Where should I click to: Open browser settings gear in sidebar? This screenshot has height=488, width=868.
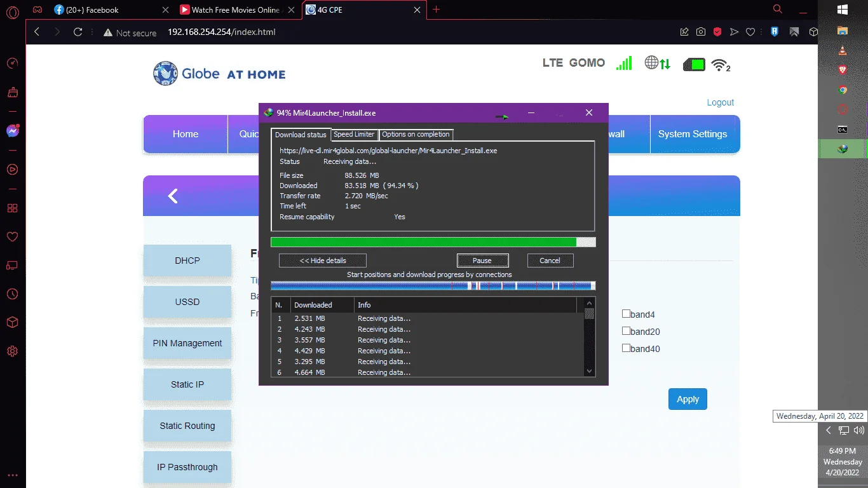[x=12, y=351]
